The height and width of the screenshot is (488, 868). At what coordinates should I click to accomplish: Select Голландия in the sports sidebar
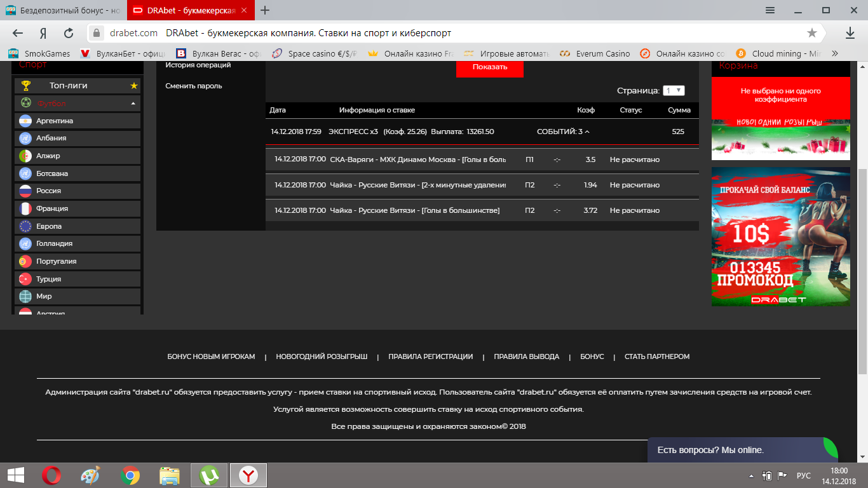(78, 243)
